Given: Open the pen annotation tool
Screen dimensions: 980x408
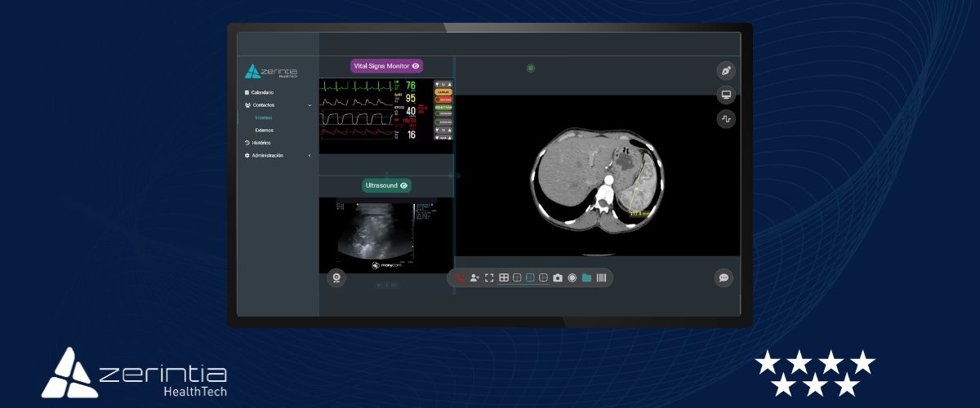Looking at the screenshot, I should click(x=726, y=70).
